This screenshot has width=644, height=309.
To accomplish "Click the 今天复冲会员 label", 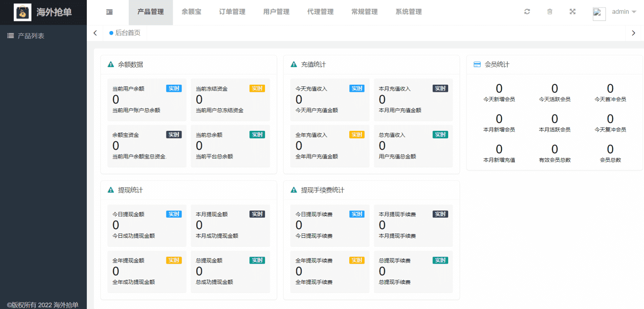I will (610, 130).
